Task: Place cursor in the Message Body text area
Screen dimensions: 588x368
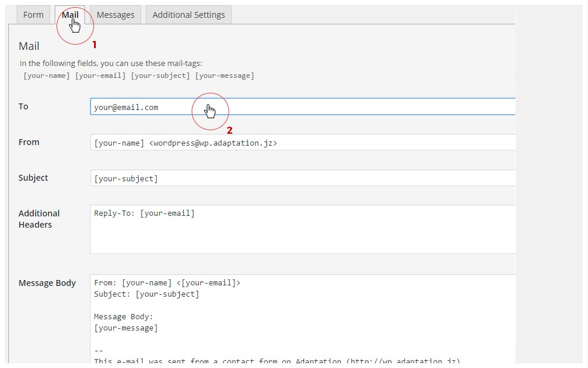Action: click(302, 318)
